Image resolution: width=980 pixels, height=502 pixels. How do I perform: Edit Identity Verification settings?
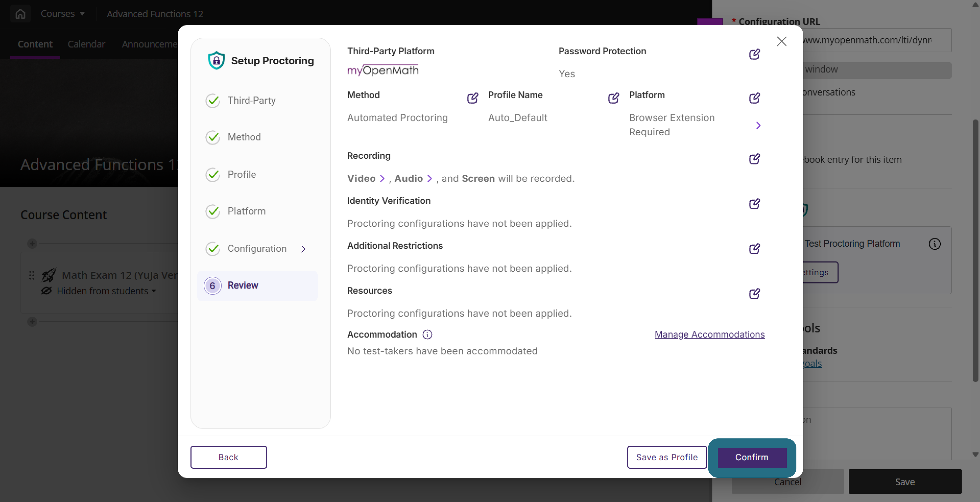(754, 204)
